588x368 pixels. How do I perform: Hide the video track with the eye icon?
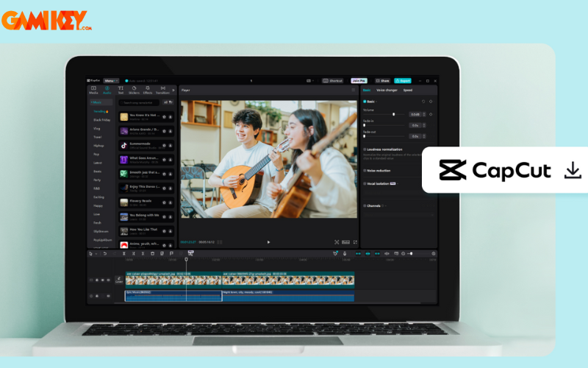103,280
